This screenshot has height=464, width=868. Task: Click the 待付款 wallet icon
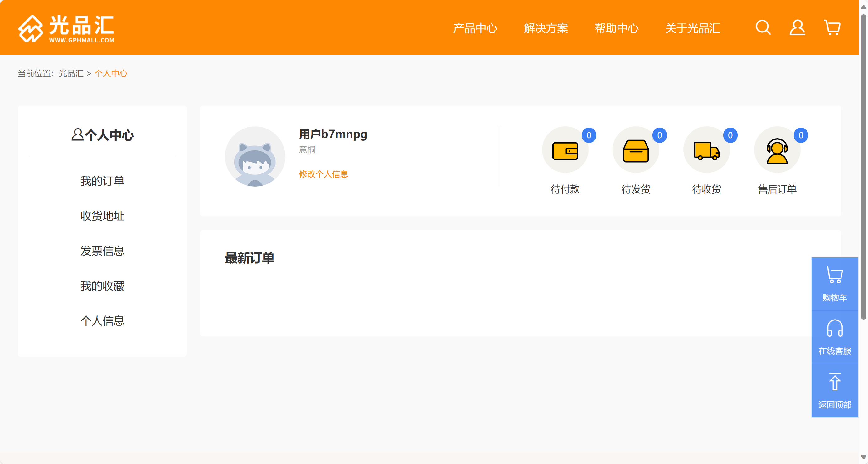565,151
